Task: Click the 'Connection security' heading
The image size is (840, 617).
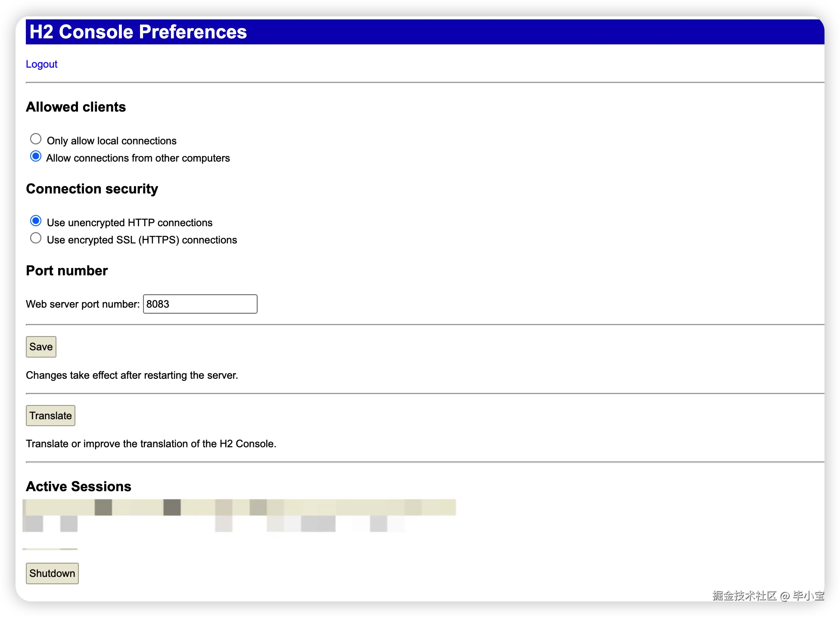Action: (92, 189)
